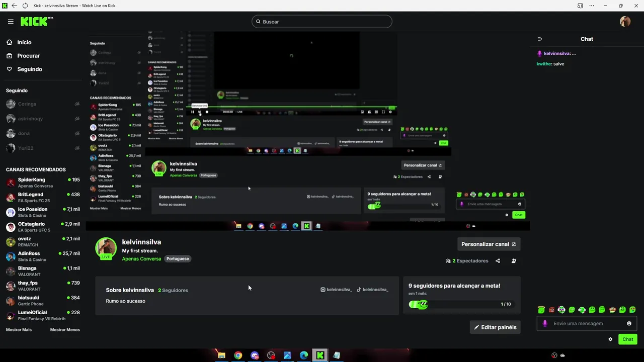Insert the headphones purple glasses emote
Screen dimensions: 644x362
561,310
